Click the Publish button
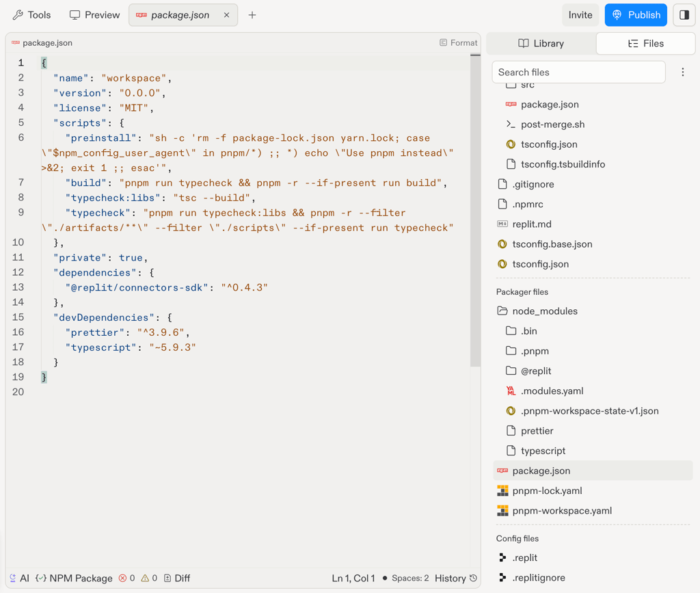 click(x=636, y=15)
